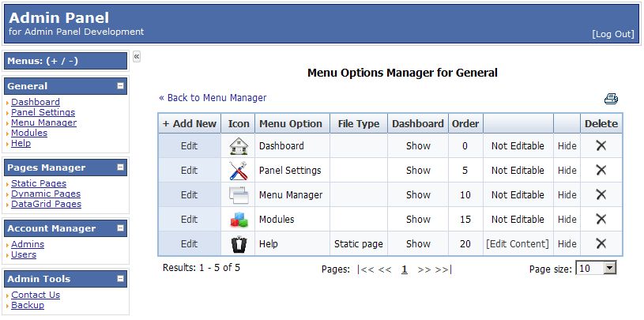
Task: Toggle Dashboard visibility for Modules row
Action: (x=418, y=220)
